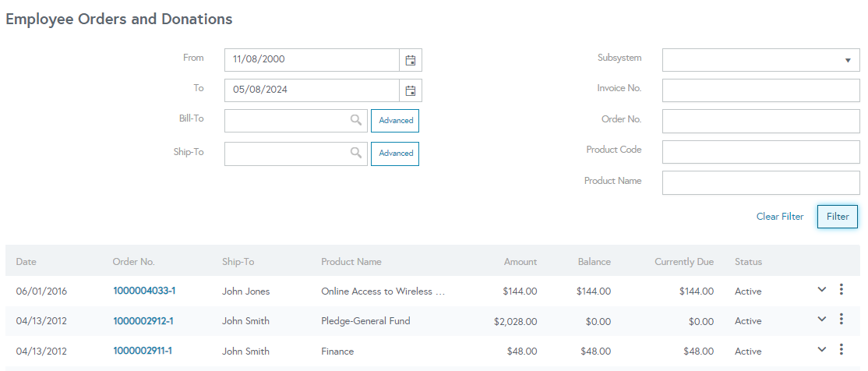Focus the From date field
The image size is (868, 371).
[312, 60]
